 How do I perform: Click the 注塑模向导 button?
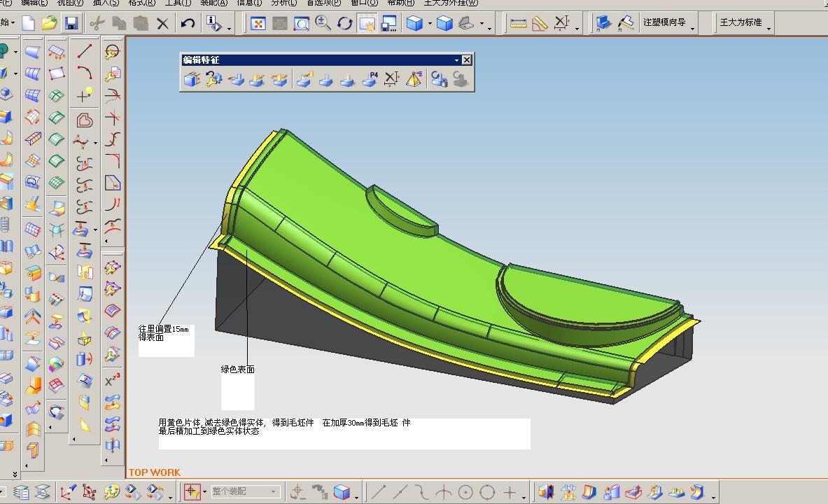pyautogui.click(x=664, y=22)
